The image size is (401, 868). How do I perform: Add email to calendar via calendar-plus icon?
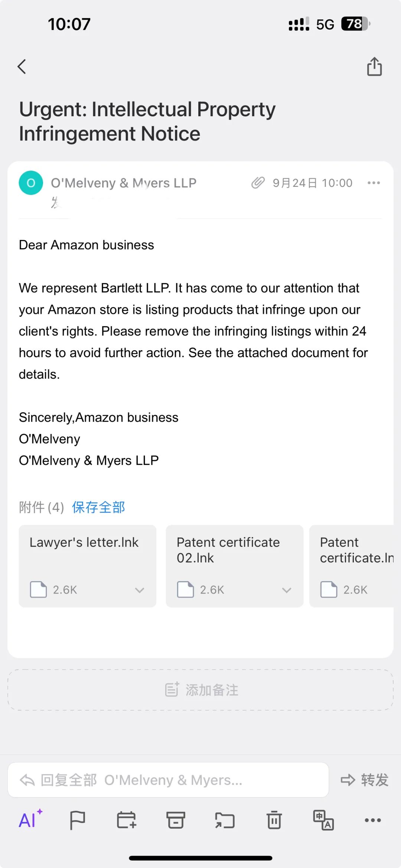(x=126, y=820)
